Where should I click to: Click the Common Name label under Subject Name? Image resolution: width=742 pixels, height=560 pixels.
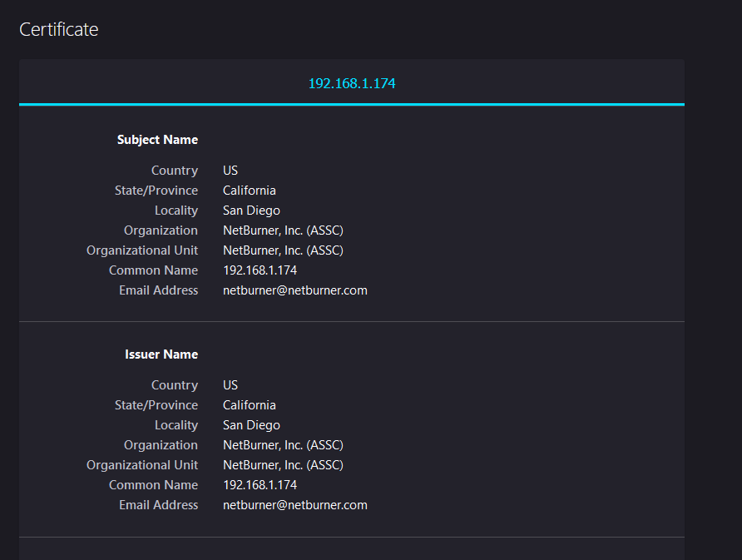point(153,270)
